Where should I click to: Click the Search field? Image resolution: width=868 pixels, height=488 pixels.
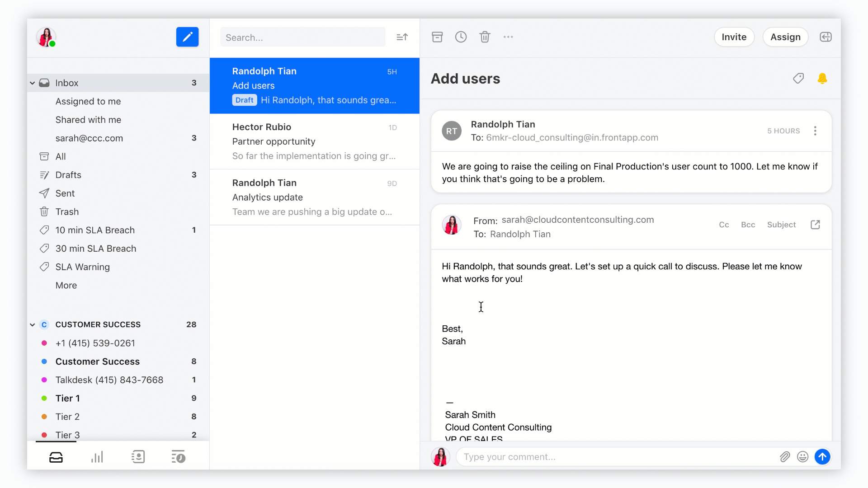point(303,37)
